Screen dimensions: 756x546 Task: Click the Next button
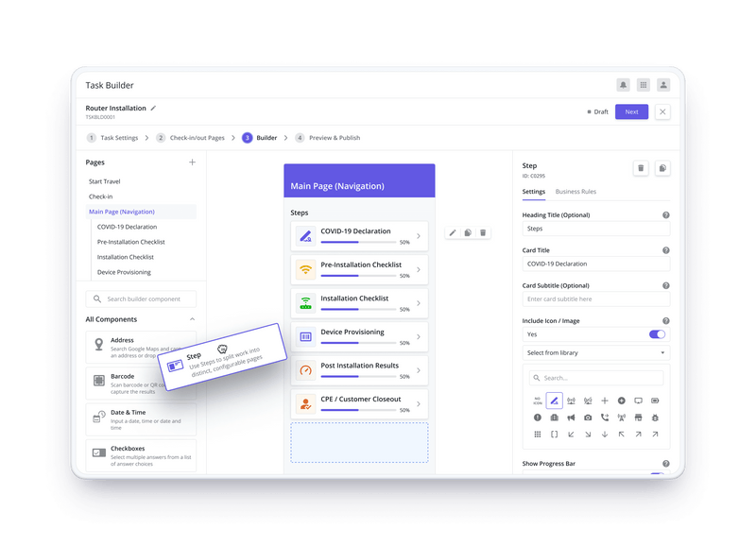coord(631,111)
